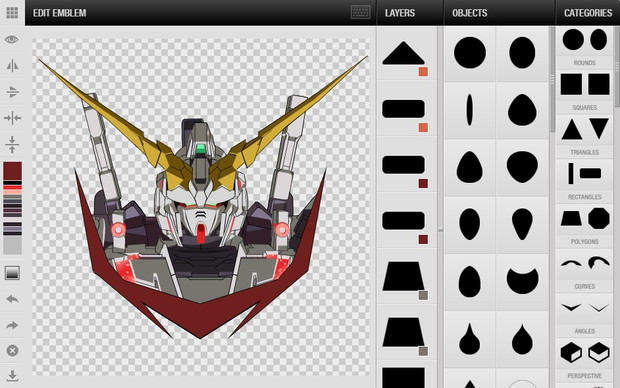The width and height of the screenshot is (620, 388).
Task: Choose the circle in the Rounds category
Action: [x=573, y=40]
